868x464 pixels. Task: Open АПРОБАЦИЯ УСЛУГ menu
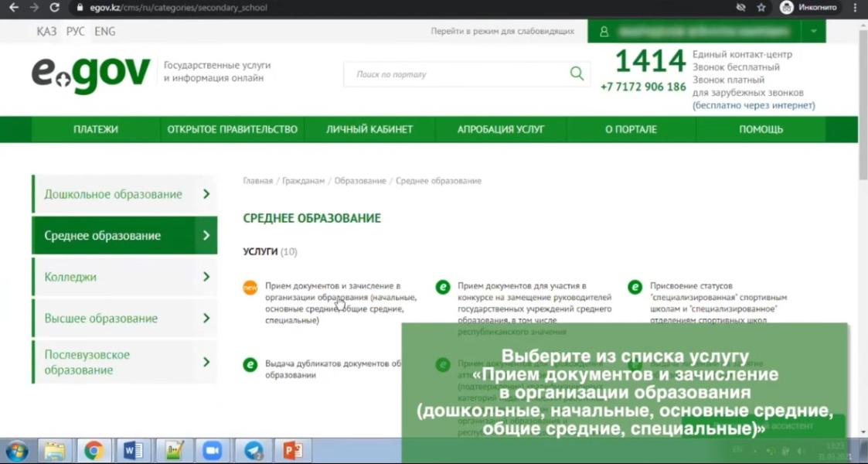(x=500, y=130)
